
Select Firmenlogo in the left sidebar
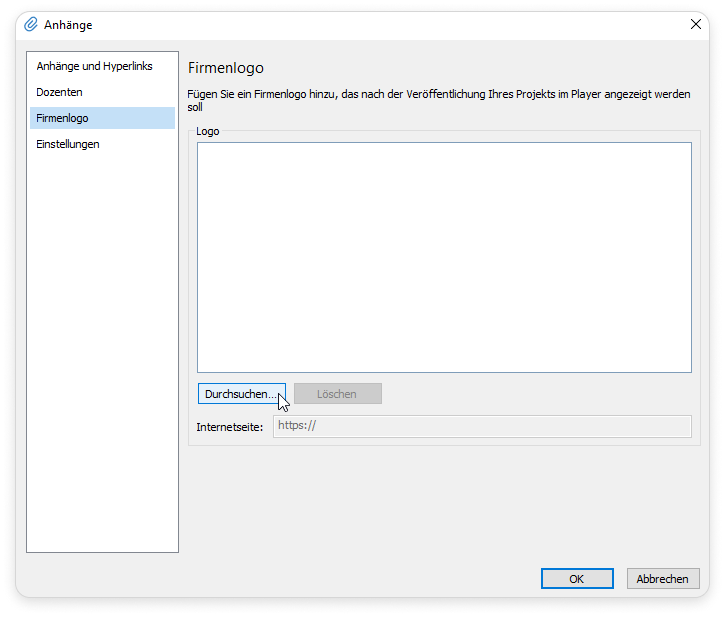(x=63, y=118)
